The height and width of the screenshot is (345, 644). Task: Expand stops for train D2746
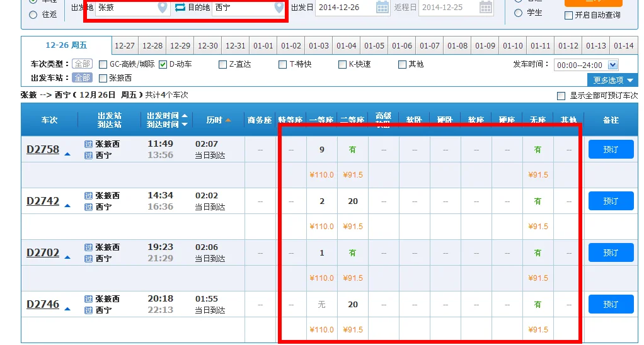point(67,309)
